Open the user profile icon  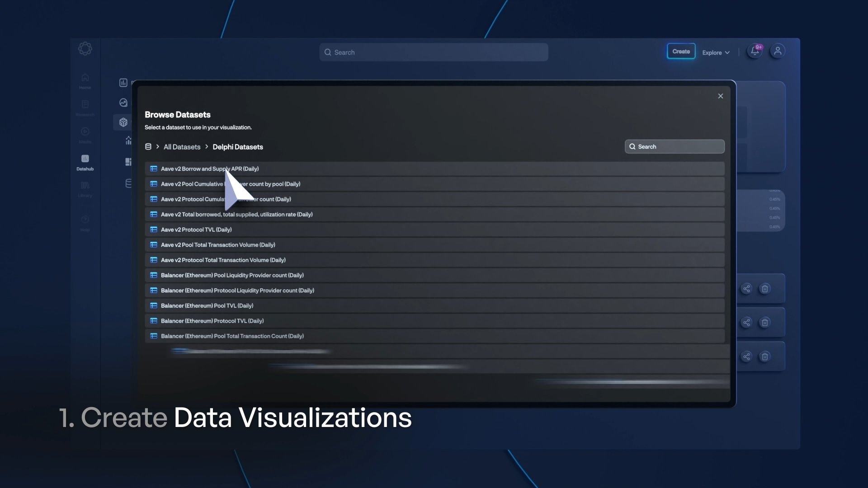pyautogui.click(x=778, y=51)
